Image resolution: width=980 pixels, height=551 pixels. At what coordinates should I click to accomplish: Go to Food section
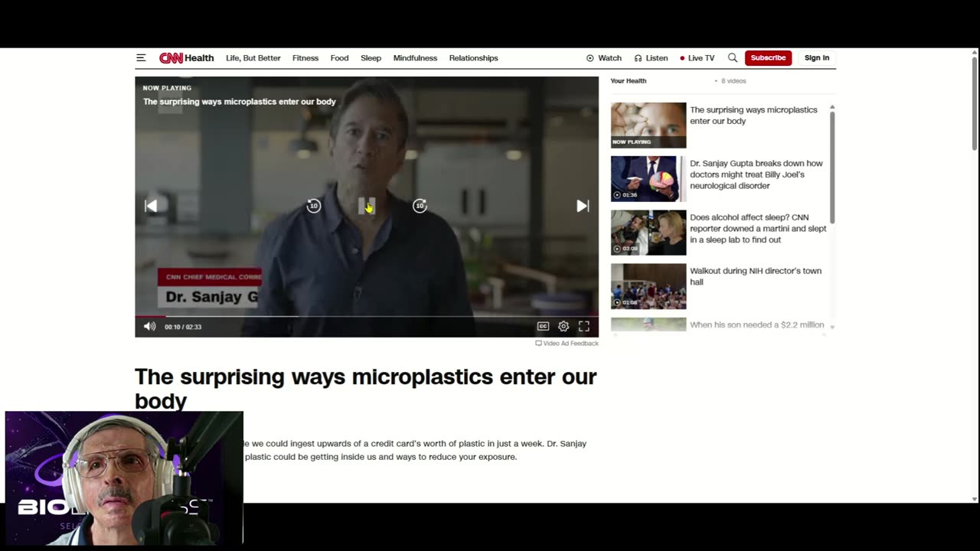click(x=339, y=58)
